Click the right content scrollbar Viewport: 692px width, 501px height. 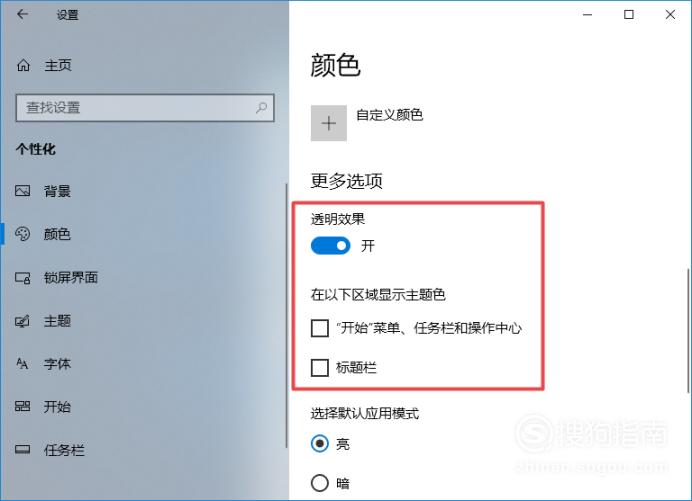[x=688, y=331]
